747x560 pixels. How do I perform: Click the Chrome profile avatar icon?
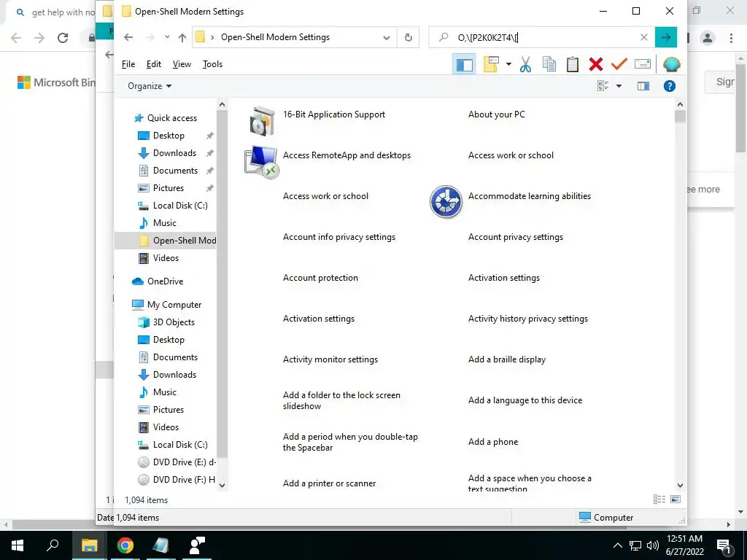coord(708,38)
